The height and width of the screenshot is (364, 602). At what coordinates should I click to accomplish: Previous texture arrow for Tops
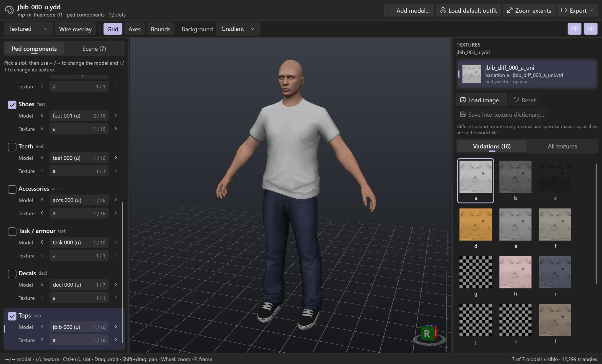[42, 340]
